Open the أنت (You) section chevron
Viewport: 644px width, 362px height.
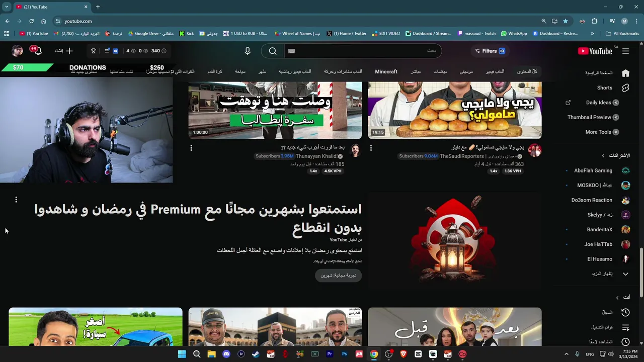coord(617,298)
